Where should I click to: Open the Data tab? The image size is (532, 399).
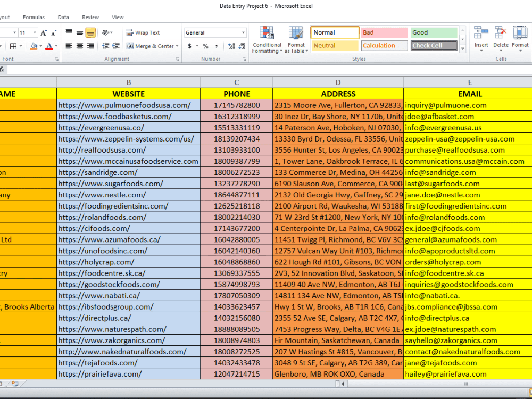coord(63,18)
